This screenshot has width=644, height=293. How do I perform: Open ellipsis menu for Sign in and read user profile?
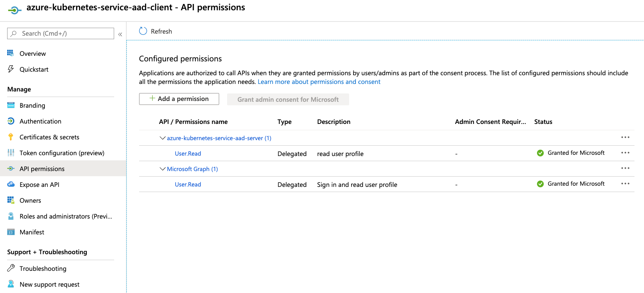click(625, 184)
